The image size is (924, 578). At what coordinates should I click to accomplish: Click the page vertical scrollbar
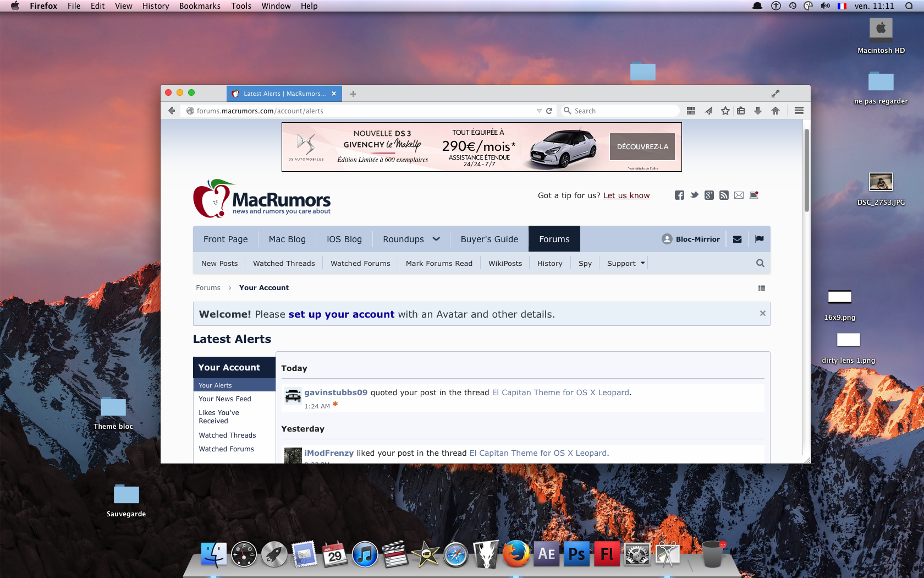pos(807,170)
